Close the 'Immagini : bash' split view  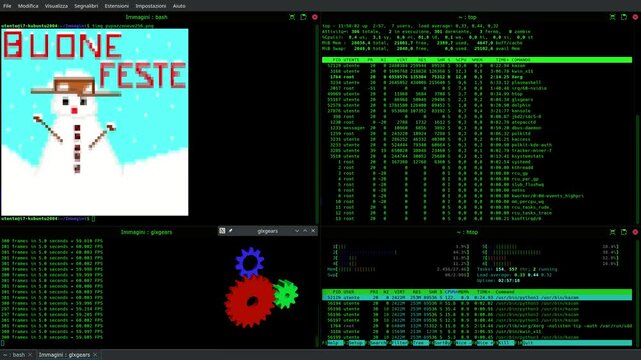tap(315, 17)
